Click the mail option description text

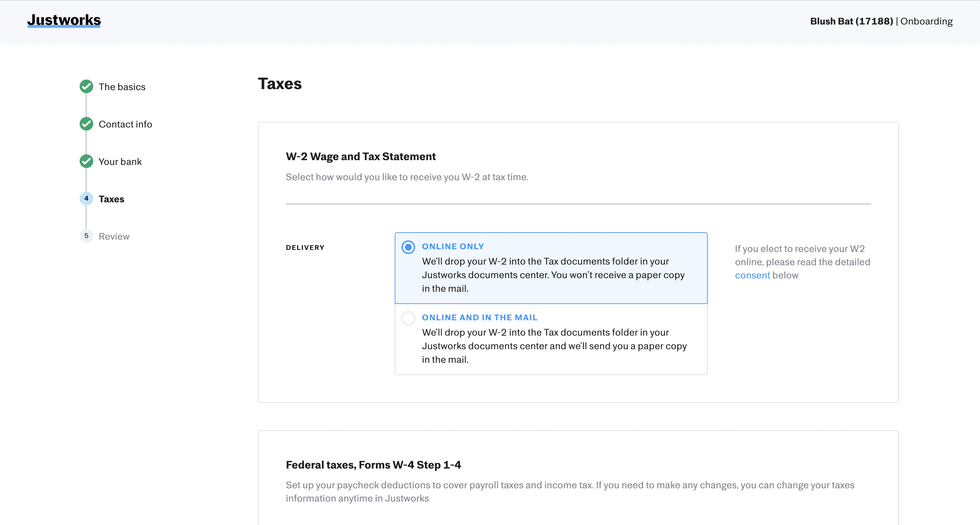click(554, 346)
